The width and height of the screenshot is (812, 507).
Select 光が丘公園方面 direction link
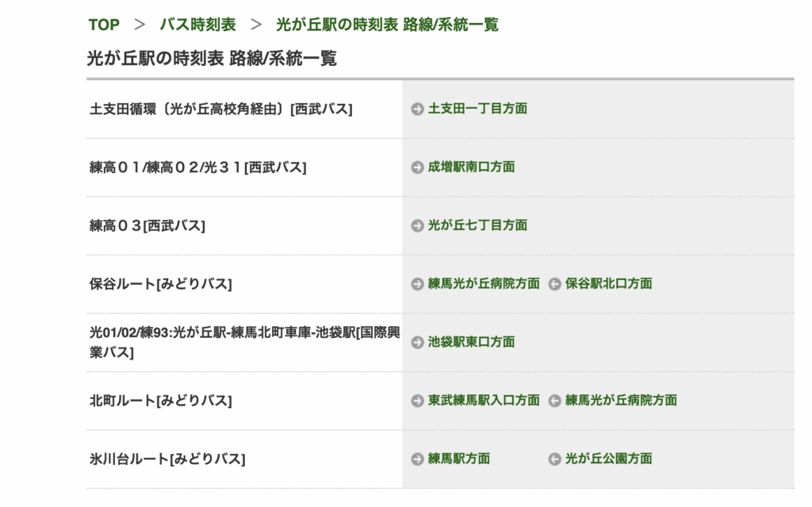[608, 459]
